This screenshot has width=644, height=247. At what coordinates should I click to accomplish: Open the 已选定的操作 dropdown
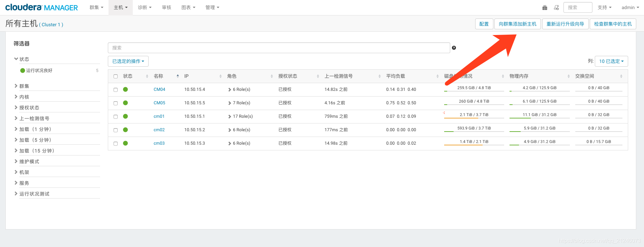(128, 61)
